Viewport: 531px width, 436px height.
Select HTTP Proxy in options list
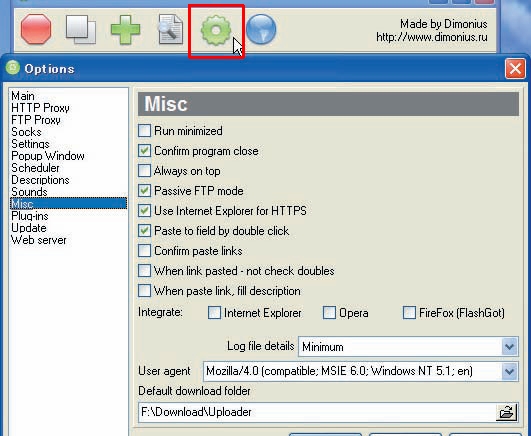coord(40,108)
